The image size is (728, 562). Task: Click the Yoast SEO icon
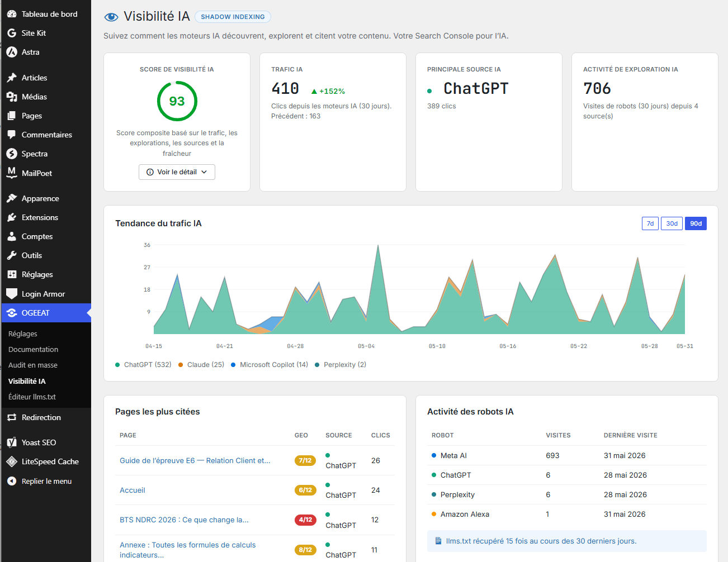tap(12, 442)
